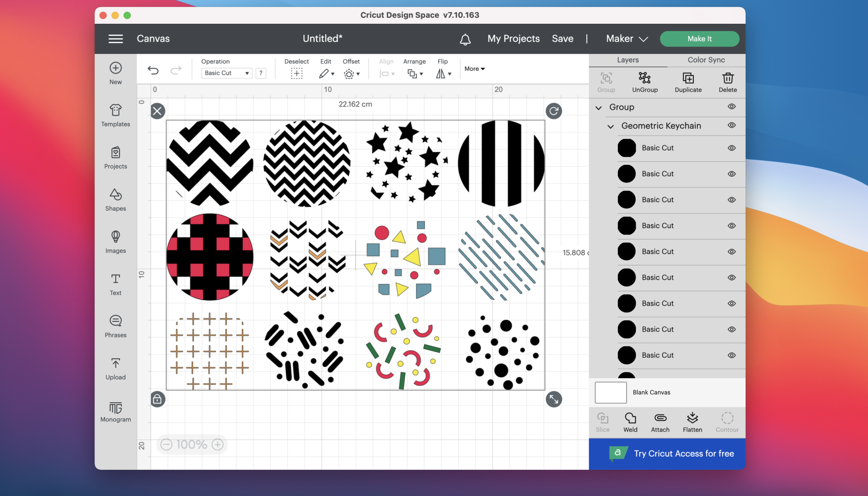Toggle visibility of first Basic Cut layer
The width and height of the screenshot is (868, 496).
click(x=732, y=148)
